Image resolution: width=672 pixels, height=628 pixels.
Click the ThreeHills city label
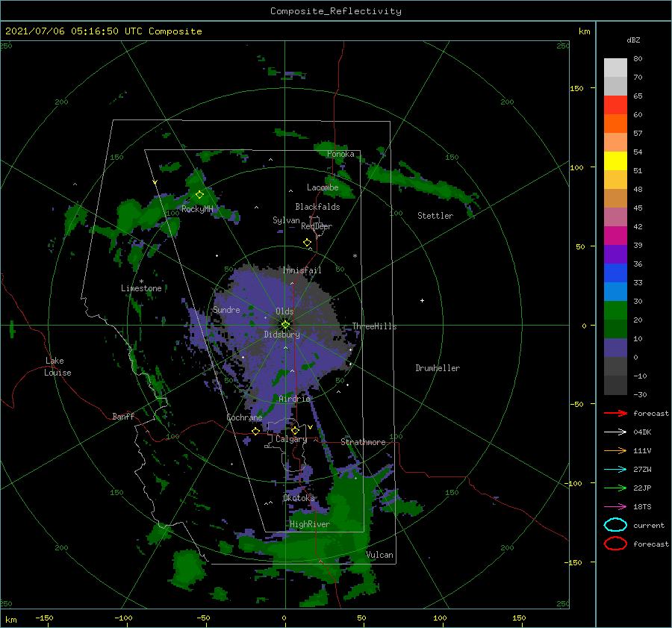click(375, 326)
